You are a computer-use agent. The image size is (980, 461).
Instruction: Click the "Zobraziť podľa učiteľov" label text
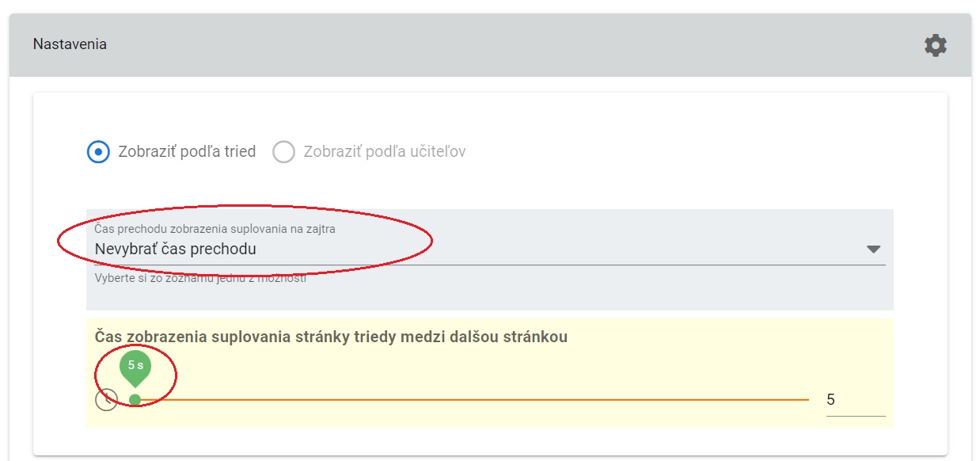pos(384,151)
